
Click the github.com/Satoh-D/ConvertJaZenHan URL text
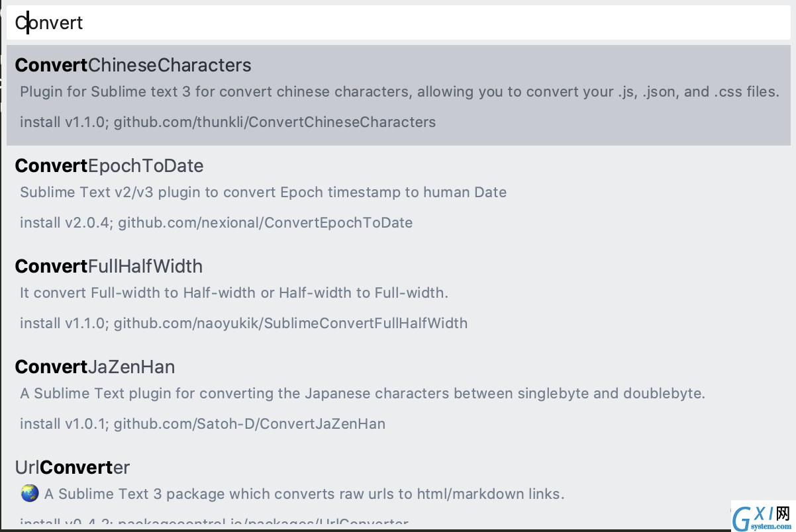point(250,423)
